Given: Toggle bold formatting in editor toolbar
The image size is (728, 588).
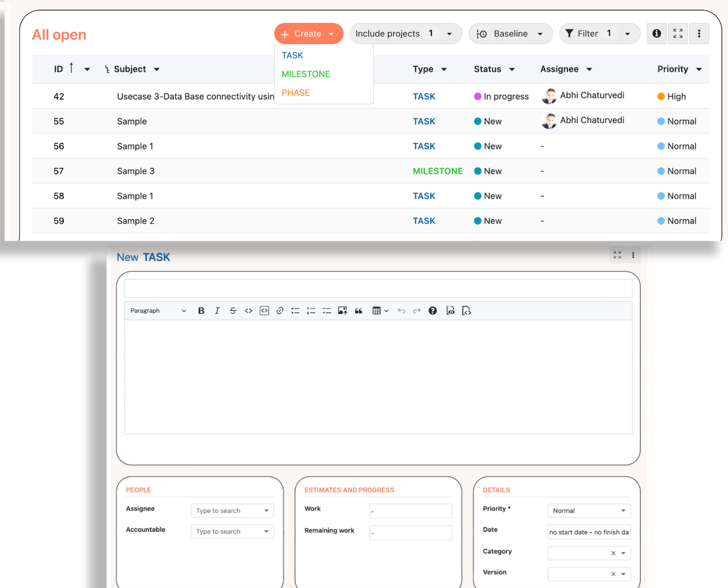Looking at the screenshot, I should [201, 311].
